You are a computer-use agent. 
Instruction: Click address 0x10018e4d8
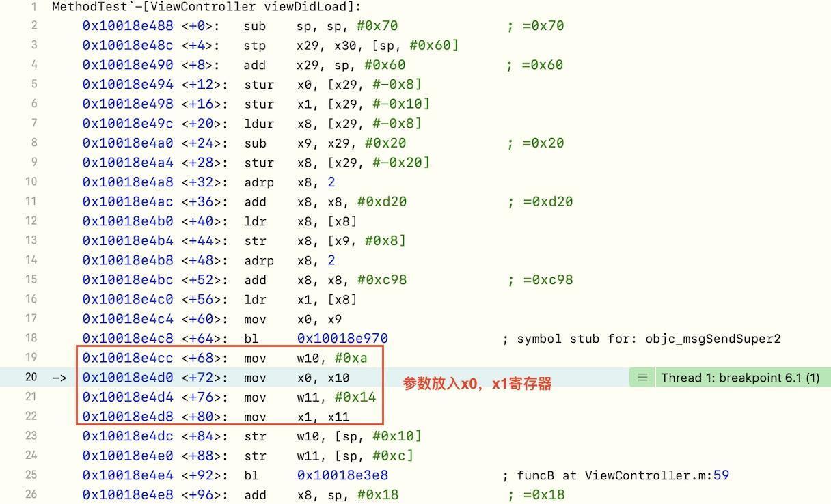click(128, 417)
